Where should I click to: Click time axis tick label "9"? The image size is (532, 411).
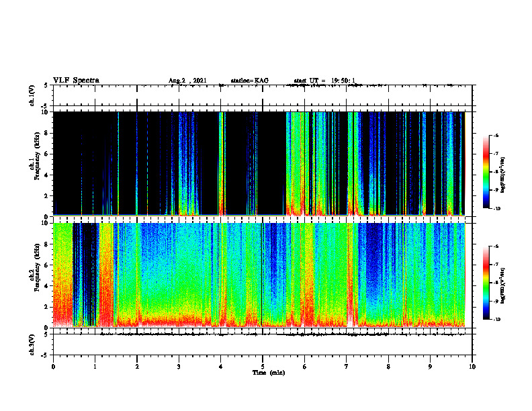click(x=430, y=367)
